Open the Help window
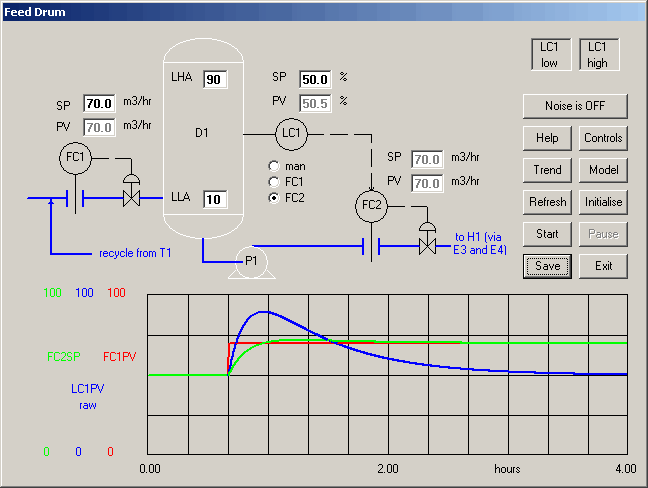The height and width of the screenshot is (488, 648). coord(547,138)
